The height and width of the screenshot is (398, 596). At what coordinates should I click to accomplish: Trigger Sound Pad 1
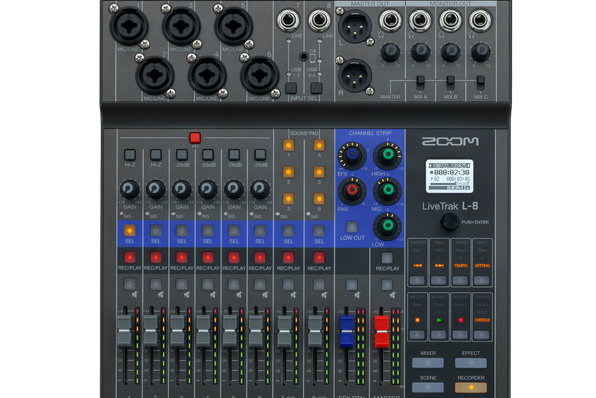tap(288, 145)
